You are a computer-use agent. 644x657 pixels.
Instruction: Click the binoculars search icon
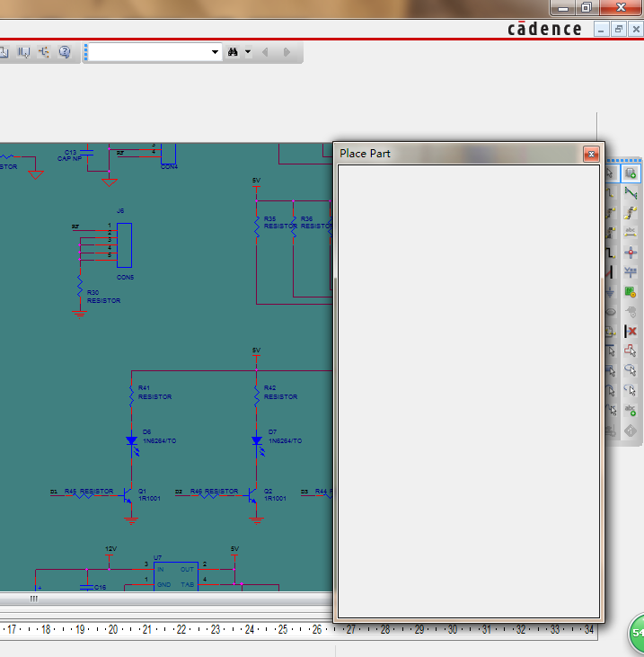pos(232,52)
